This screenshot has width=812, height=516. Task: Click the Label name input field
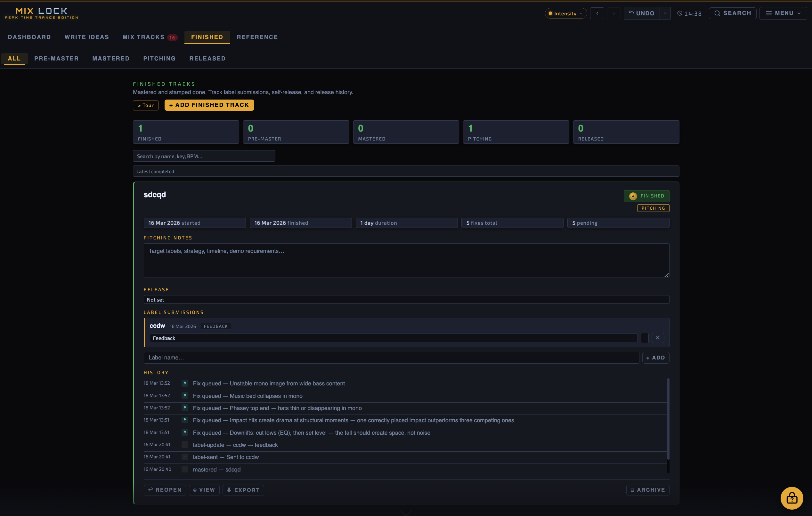pyautogui.click(x=391, y=358)
